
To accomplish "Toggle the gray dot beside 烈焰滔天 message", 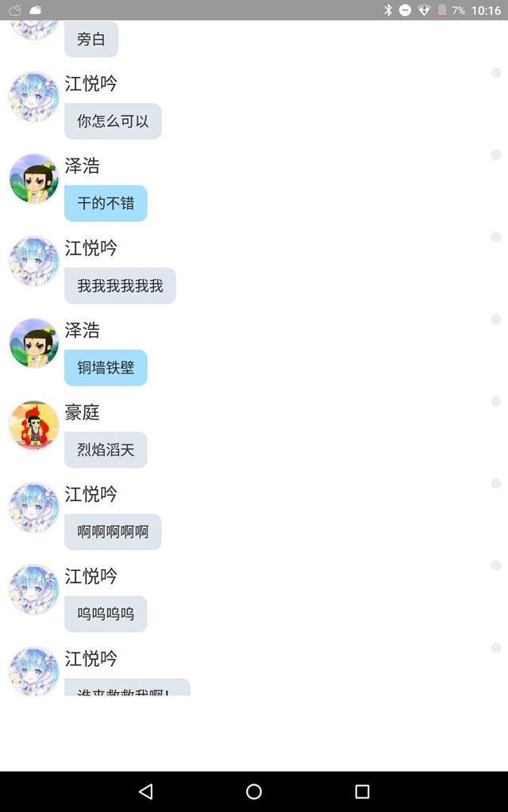I will (x=496, y=401).
